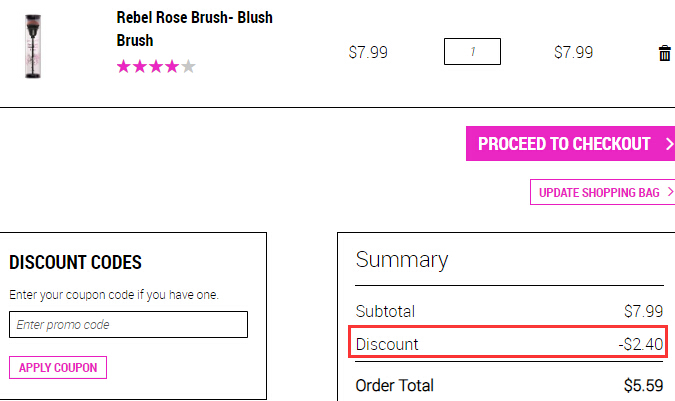675x401 pixels.
Task: Click the -$2.40 discount amount
Action: coord(641,344)
